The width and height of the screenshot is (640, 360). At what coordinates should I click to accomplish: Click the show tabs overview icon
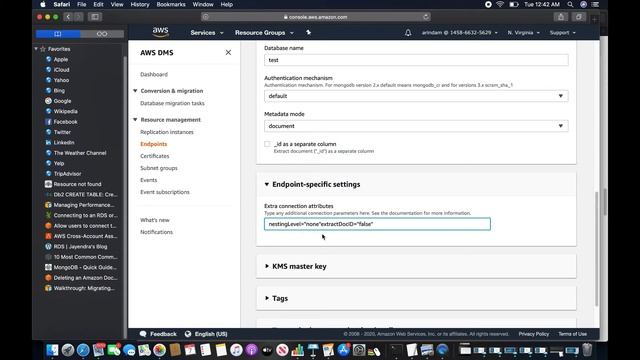click(579, 17)
